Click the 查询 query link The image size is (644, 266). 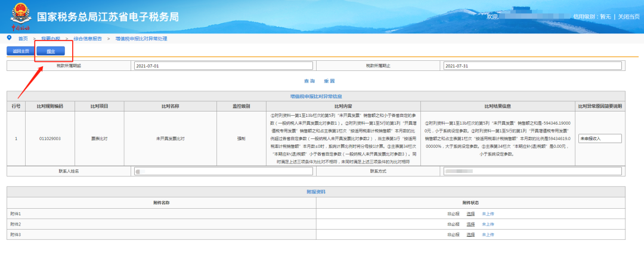[309, 81]
